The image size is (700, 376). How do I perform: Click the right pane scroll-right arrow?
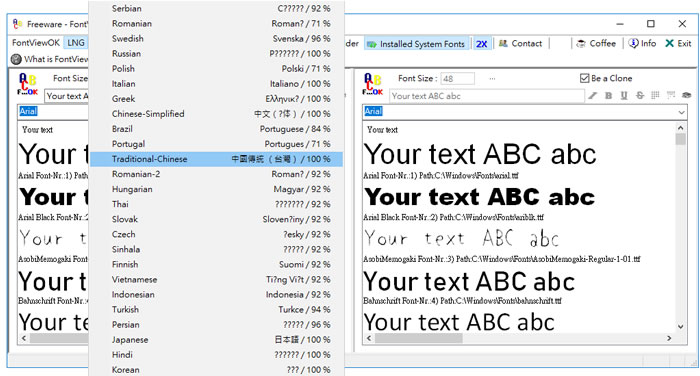click(x=669, y=338)
